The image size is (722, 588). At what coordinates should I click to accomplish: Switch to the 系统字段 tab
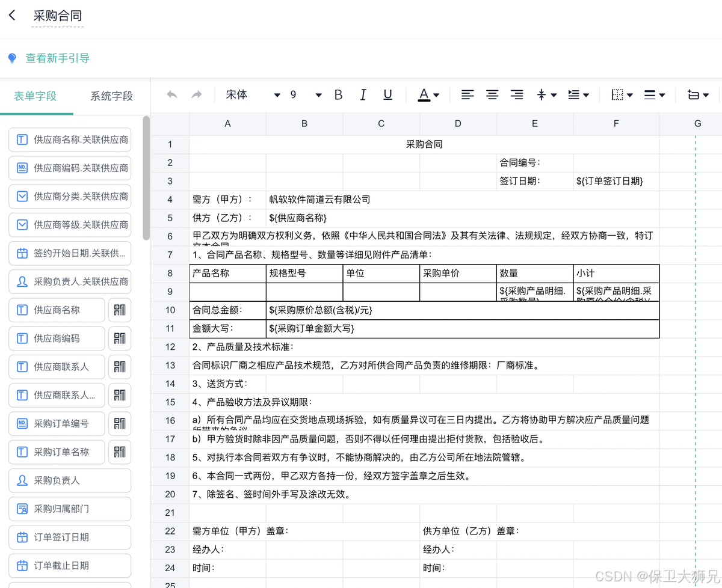(111, 96)
